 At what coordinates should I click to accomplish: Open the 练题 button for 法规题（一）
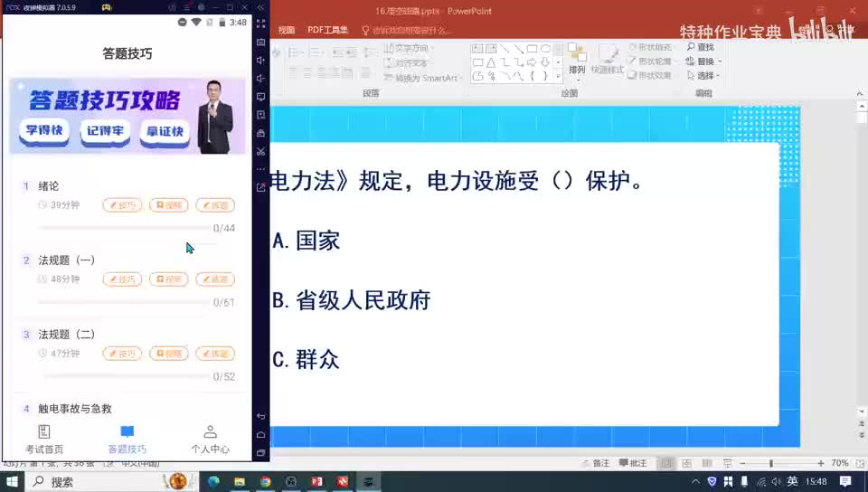coord(215,279)
